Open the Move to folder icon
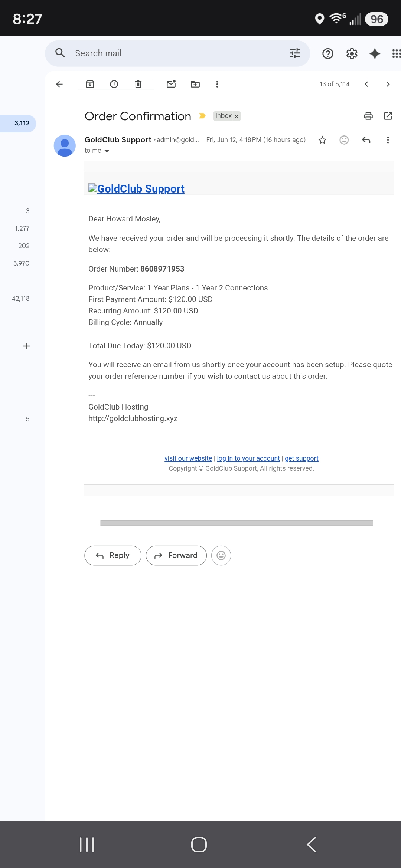The width and height of the screenshot is (401, 868). [x=195, y=84]
